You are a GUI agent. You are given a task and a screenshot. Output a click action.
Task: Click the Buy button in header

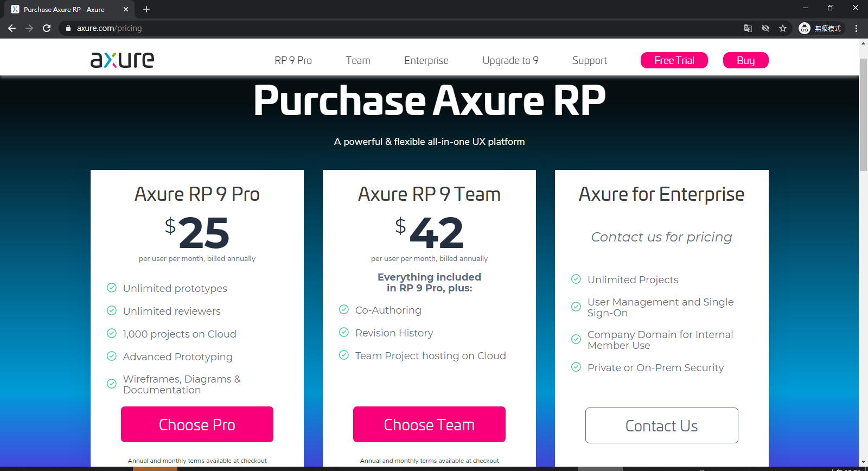746,60
